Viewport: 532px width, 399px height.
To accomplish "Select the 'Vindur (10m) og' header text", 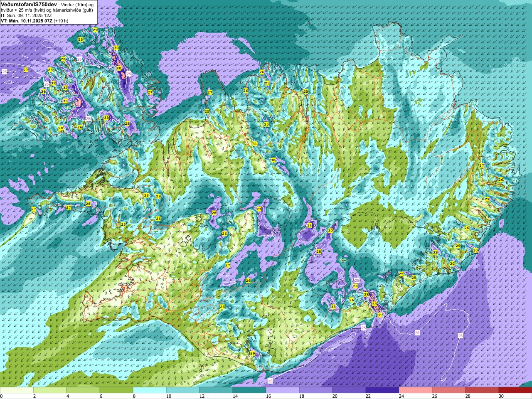I will tap(78, 4).
